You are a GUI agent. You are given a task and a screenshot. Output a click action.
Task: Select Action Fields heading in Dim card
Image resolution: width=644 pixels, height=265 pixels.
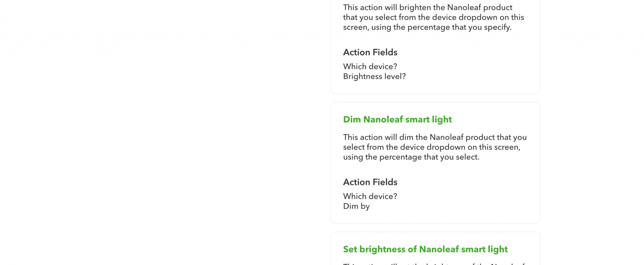[370, 182]
